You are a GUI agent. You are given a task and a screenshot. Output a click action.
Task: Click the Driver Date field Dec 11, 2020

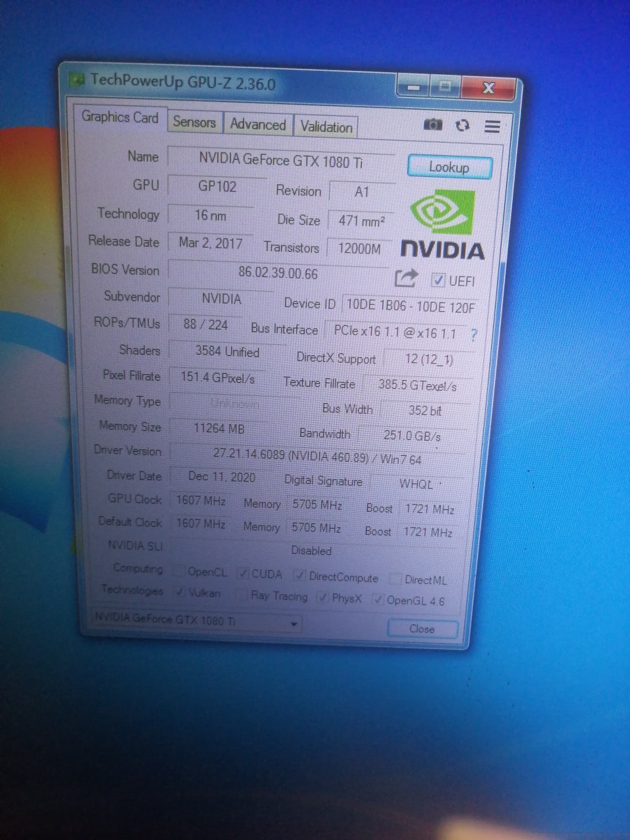click(x=221, y=477)
